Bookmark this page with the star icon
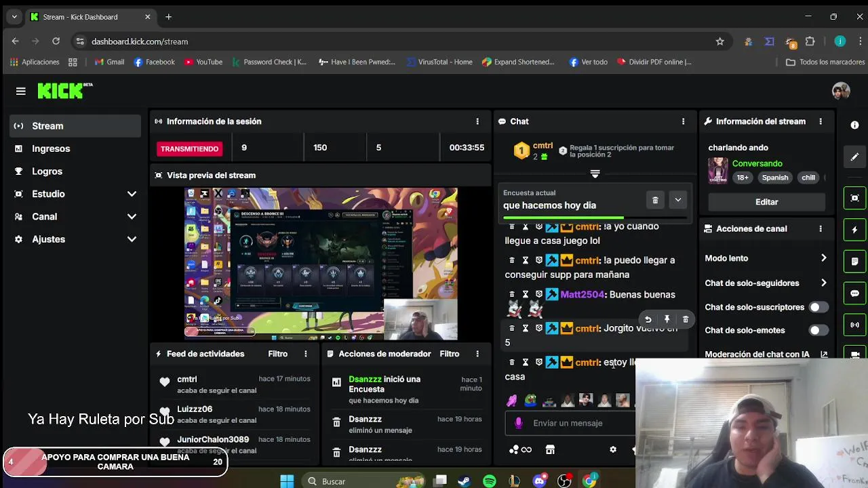This screenshot has width=868, height=488. coord(720,41)
